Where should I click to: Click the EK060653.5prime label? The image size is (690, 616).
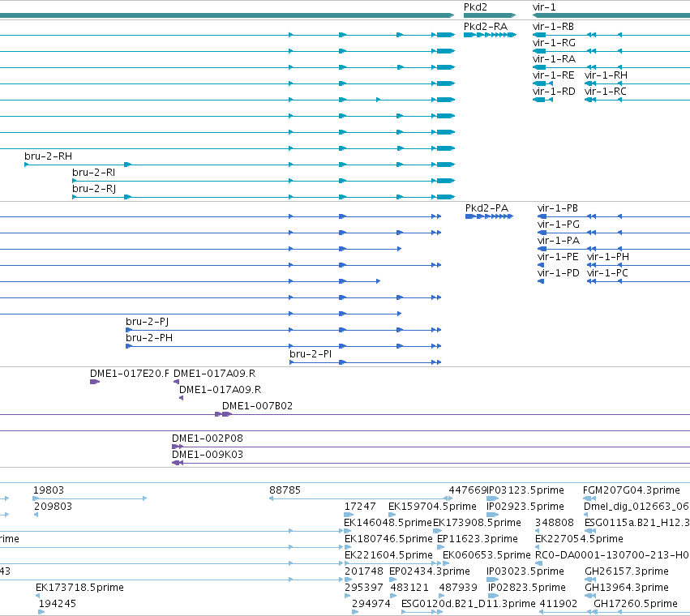click(486, 556)
